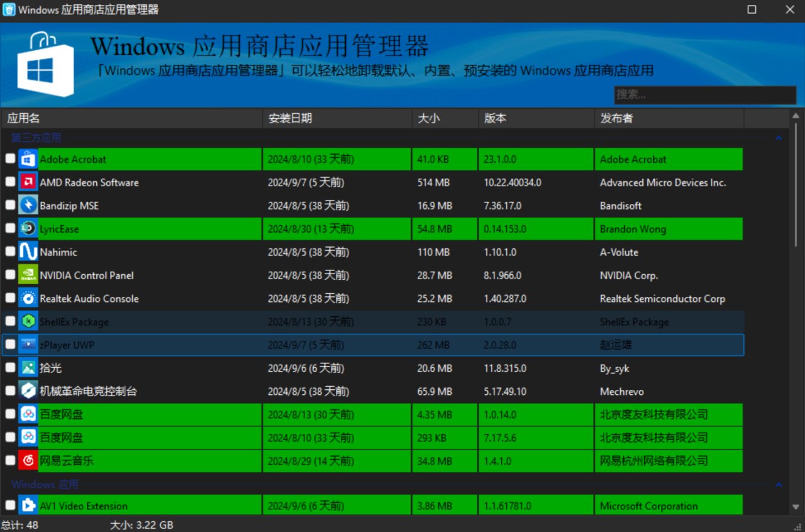The height and width of the screenshot is (532, 805).
Task: Select the zPlayer UWP app icon
Action: [x=28, y=345]
